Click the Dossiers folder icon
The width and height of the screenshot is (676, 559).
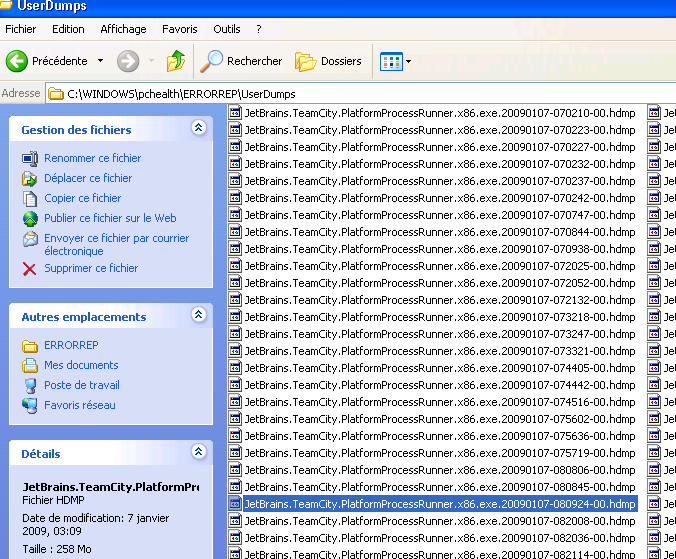pos(305,61)
